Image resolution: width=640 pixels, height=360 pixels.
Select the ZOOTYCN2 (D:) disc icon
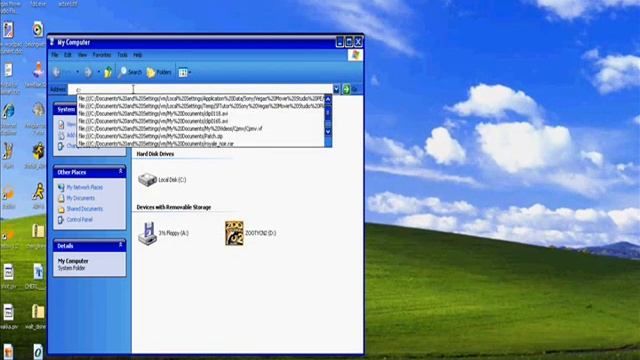click(x=234, y=233)
